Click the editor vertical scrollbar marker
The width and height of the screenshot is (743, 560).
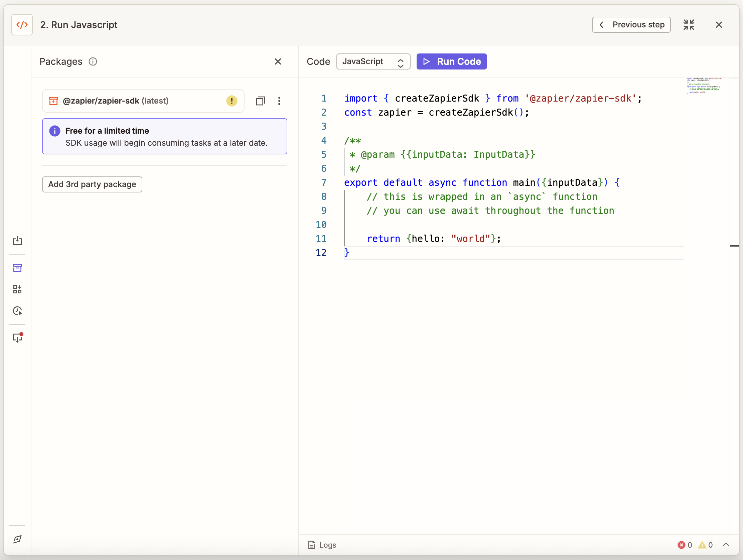[734, 246]
